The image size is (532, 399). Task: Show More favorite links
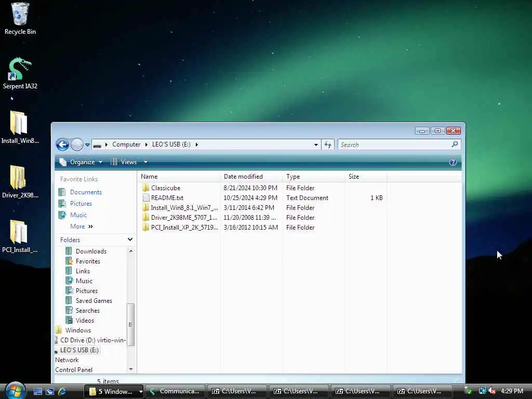(x=82, y=227)
